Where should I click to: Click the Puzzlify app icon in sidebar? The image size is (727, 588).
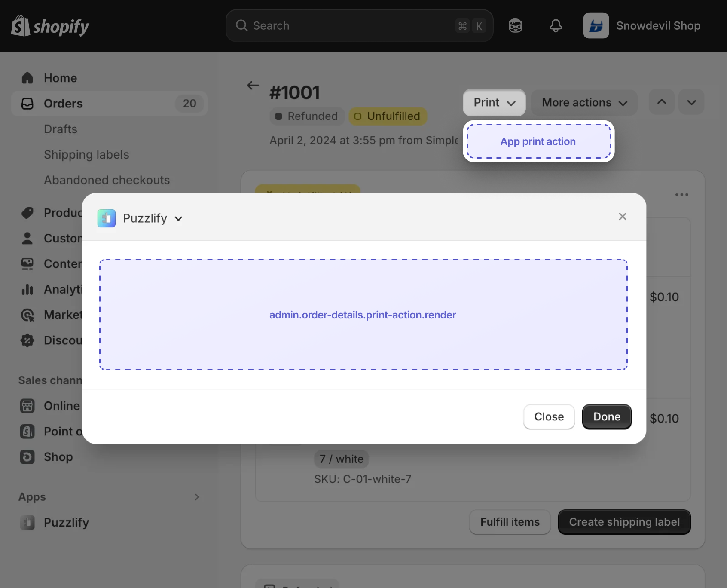[x=27, y=522]
